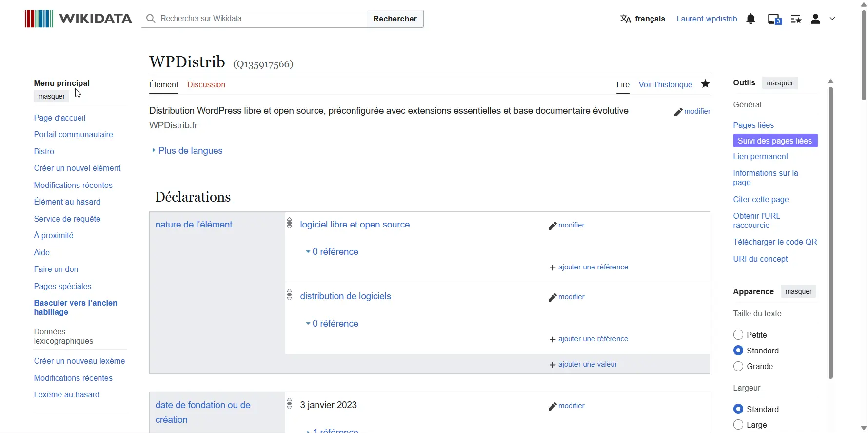
Task: Expand 0 référence under distribution de logiciels
Action: pos(332,324)
